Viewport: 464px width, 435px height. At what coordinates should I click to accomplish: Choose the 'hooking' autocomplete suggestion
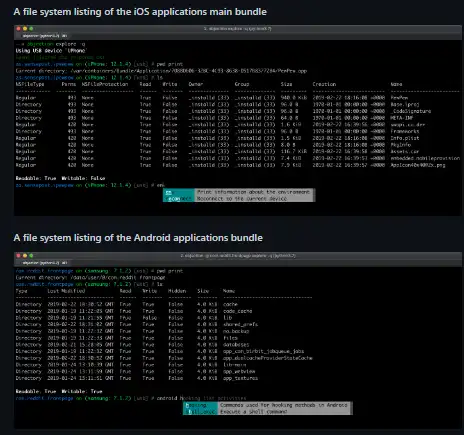pyautogui.click(x=200, y=405)
